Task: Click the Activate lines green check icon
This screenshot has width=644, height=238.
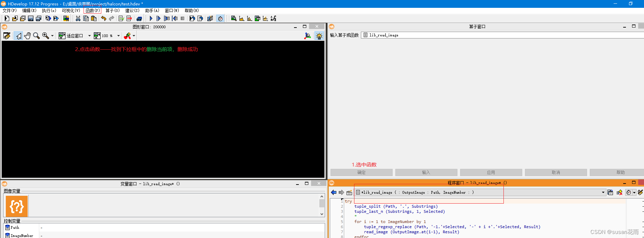Action: point(121,18)
